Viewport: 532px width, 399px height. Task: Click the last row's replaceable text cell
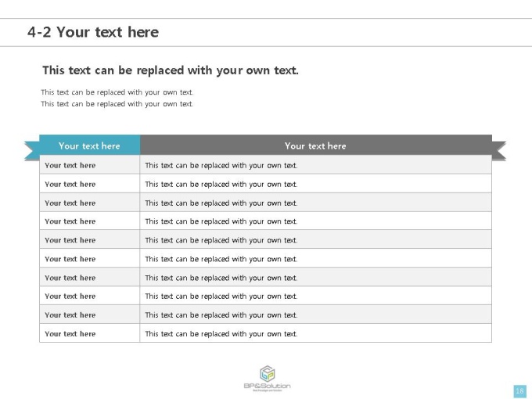click(315, 333)
